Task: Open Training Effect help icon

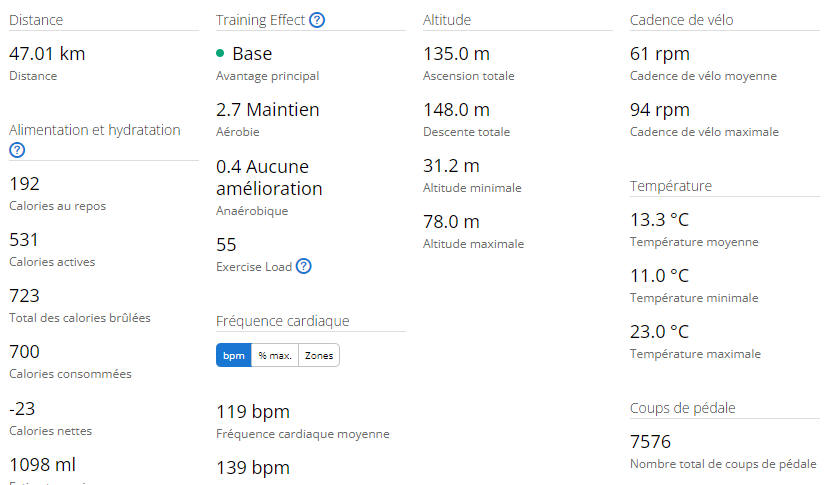Action: (317, 20)
